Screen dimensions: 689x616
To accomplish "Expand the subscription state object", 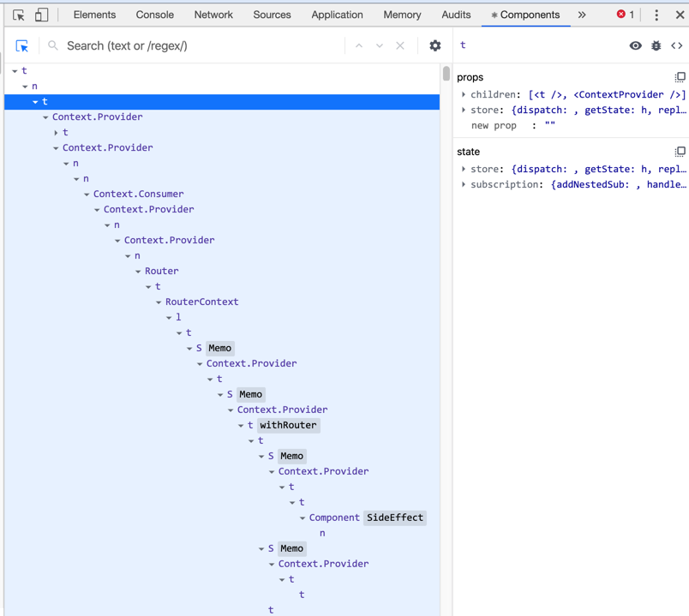I will pos(464,184).
